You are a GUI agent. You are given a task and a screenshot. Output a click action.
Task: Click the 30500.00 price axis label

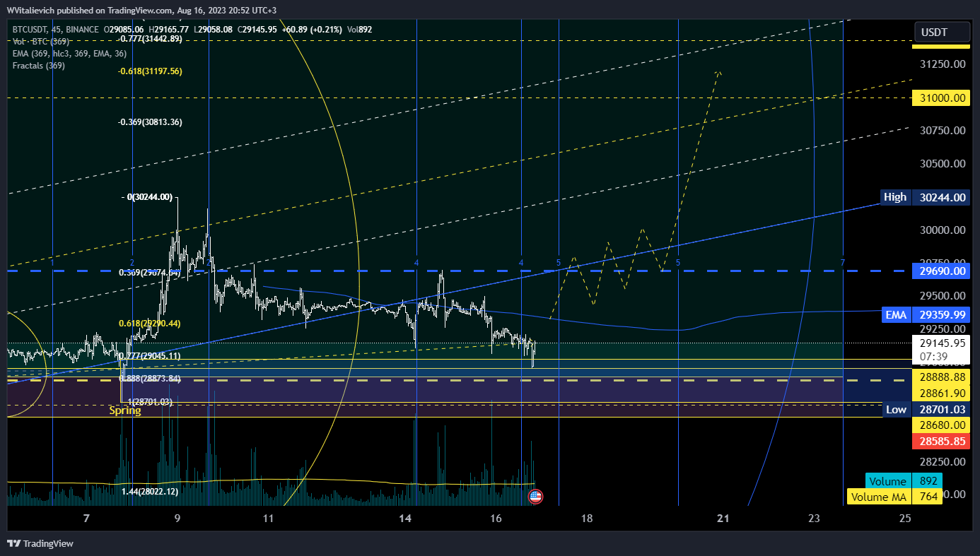point(941,163)
